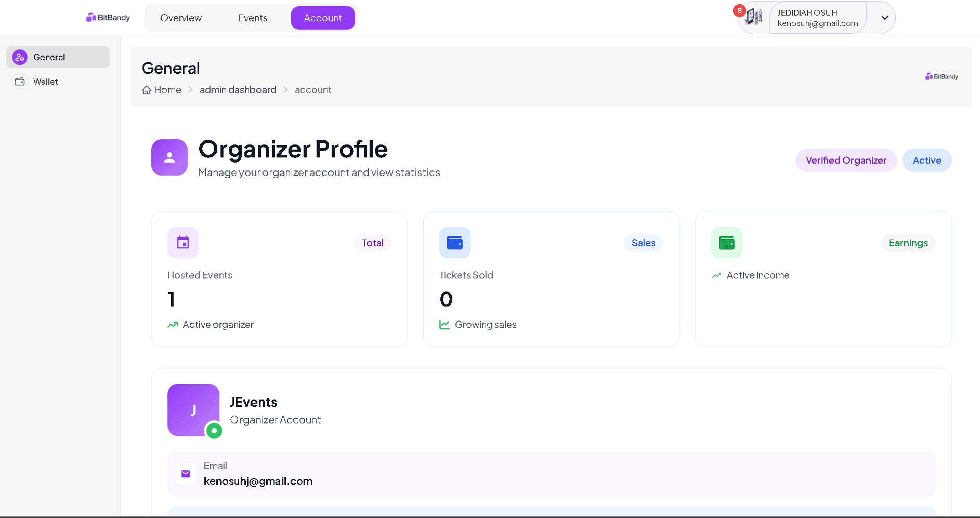The image size is (980, 518).
Task: Click the Verified Organizer badge
Action: point(846,160)
